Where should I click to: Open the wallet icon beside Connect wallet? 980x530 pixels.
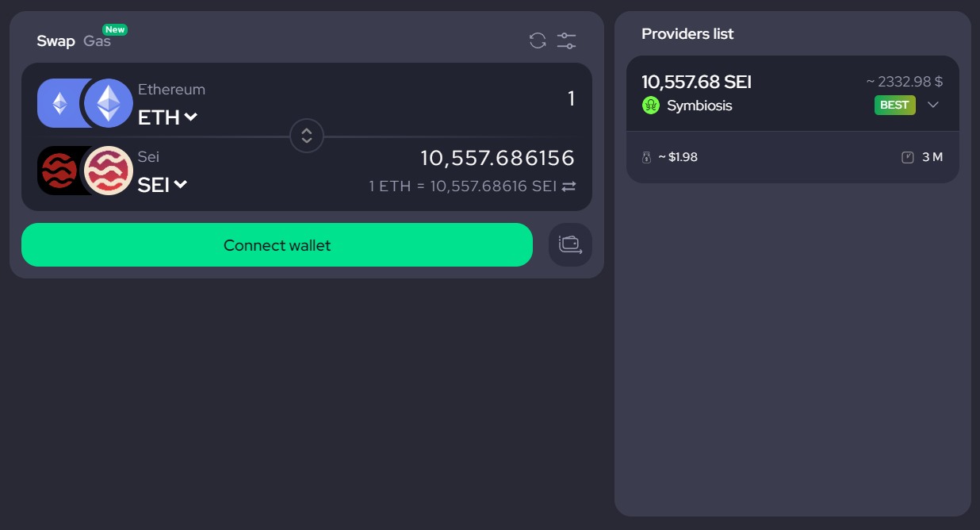[x=570, y=244]
